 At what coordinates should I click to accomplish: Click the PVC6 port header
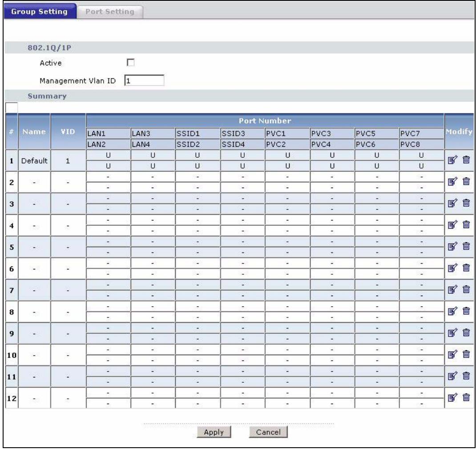377,144
